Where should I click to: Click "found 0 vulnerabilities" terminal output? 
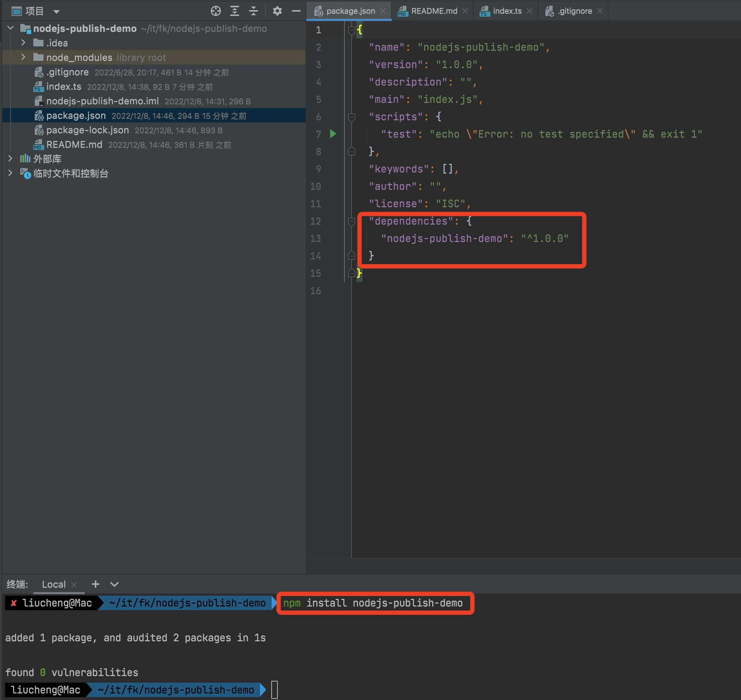pyautogui.click(x=72, y=672)
